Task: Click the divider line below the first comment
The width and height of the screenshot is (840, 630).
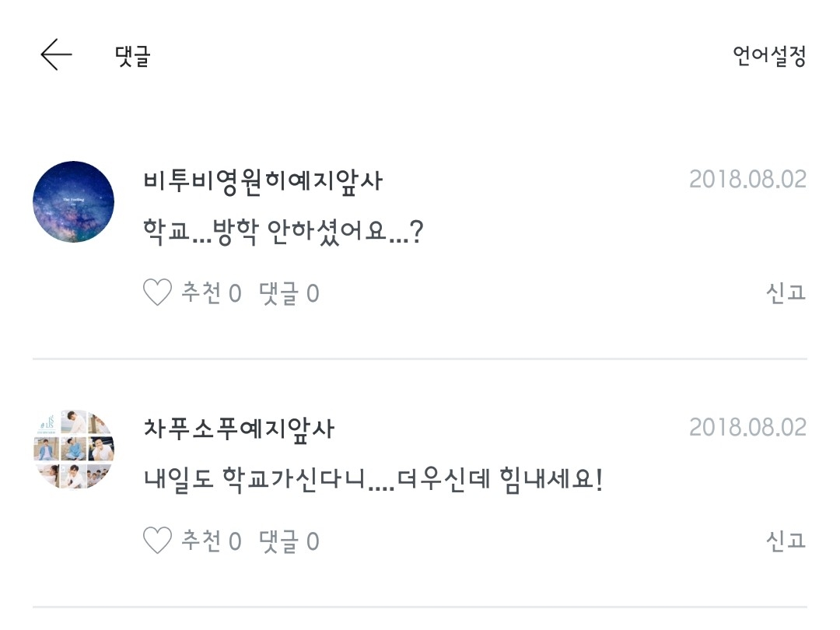Action: [x=420, y=359]
